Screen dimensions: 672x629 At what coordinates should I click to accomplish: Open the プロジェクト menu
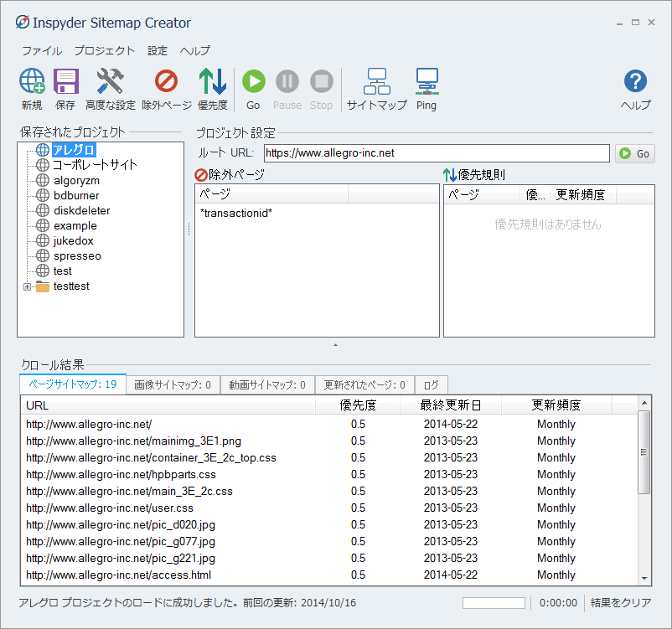click(x=105, y=50)
